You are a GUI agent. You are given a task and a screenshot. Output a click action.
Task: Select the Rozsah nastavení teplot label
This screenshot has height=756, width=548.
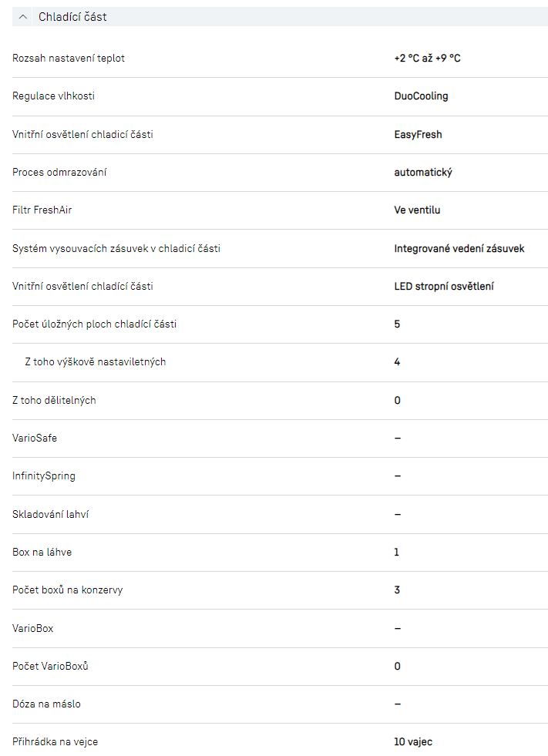point(69,59)
